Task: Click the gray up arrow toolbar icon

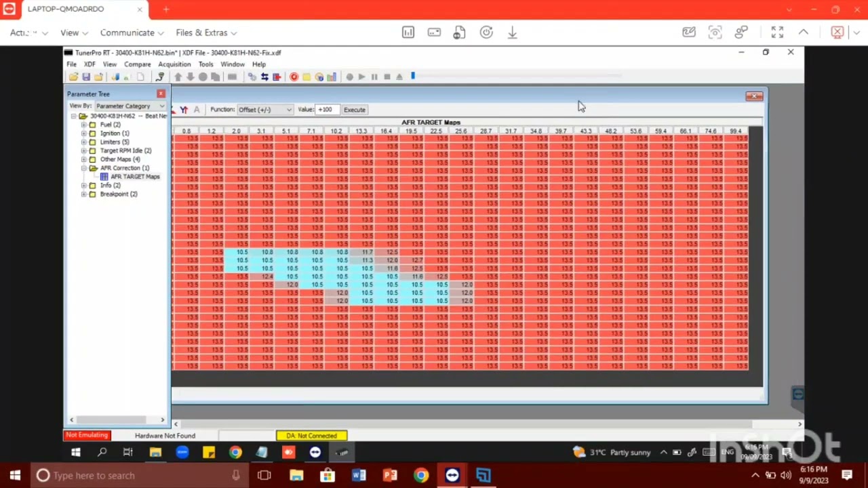Action: (178, 77)
